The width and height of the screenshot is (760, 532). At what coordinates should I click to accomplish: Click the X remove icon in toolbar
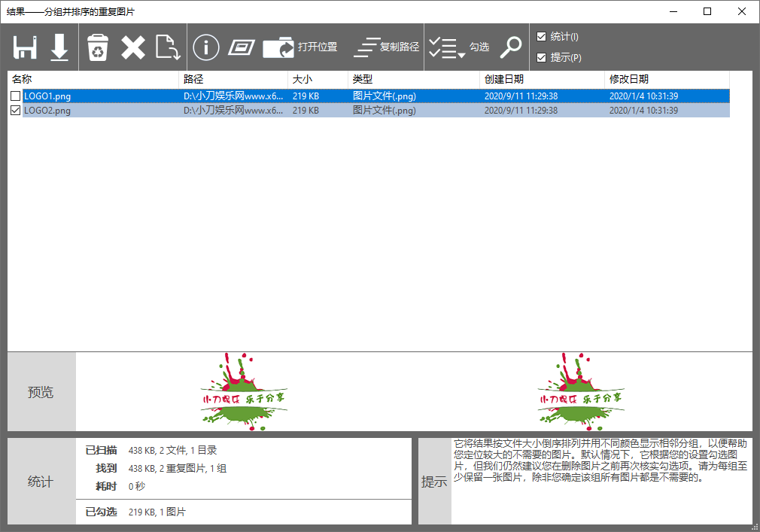[x=133, y=47]
